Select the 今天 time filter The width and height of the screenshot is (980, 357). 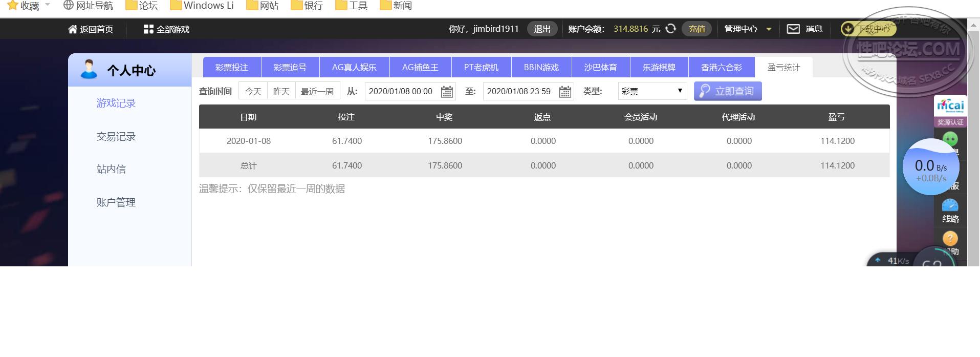[x=253, y=92]
